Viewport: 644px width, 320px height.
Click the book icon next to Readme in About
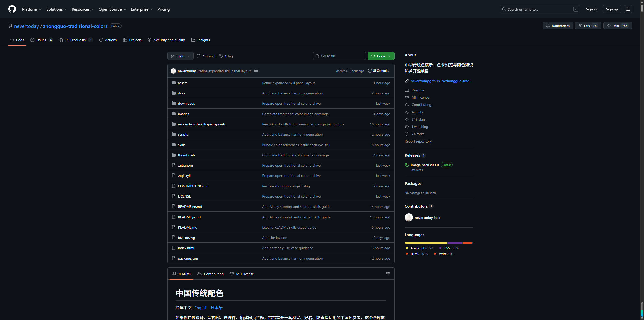(x=407, y=90)
